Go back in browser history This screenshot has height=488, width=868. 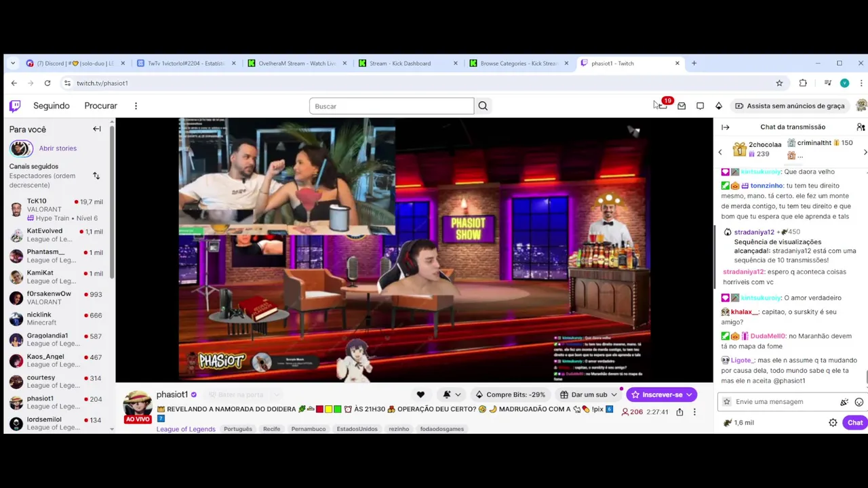pos(14,83)
